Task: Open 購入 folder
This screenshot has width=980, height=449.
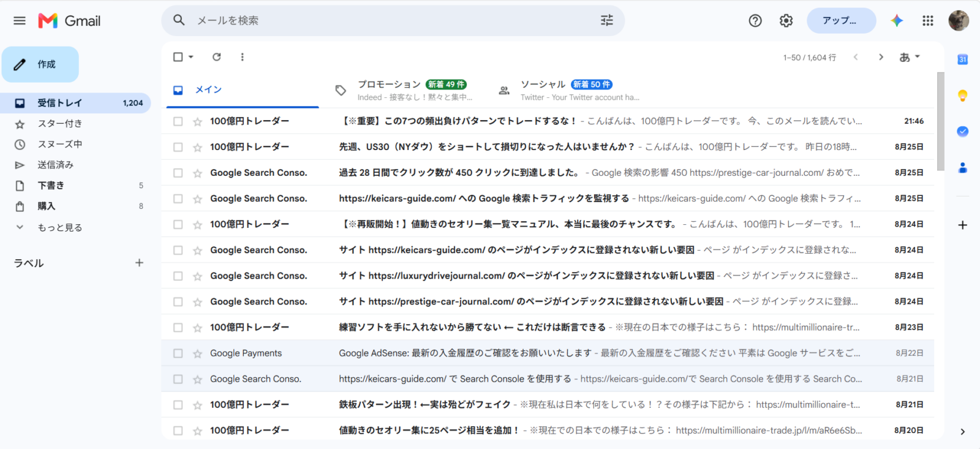Action: [76, 206]
